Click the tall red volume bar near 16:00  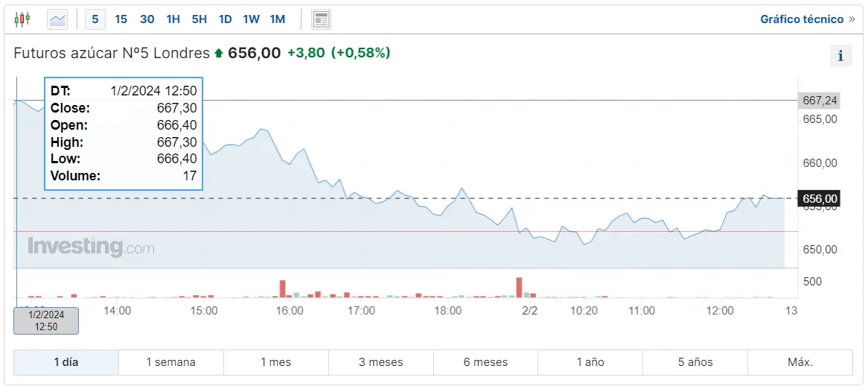pyautogui.click(x=283, y=289)
